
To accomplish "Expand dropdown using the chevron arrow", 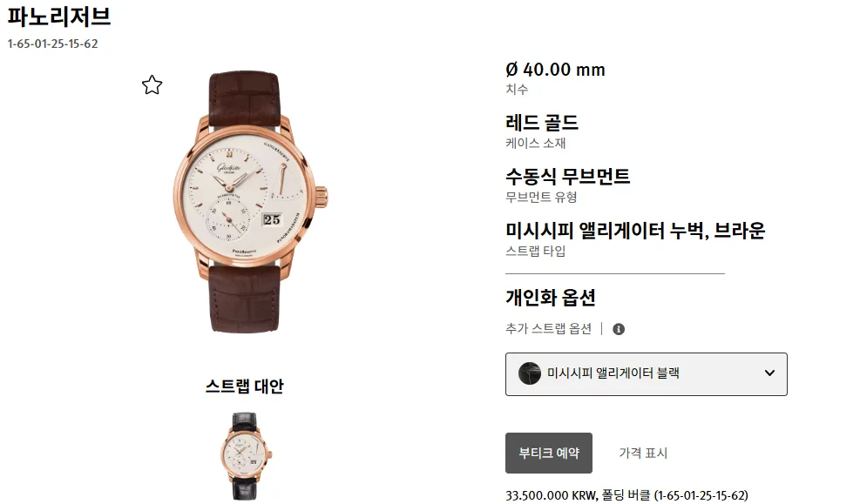I will point(769,373).
